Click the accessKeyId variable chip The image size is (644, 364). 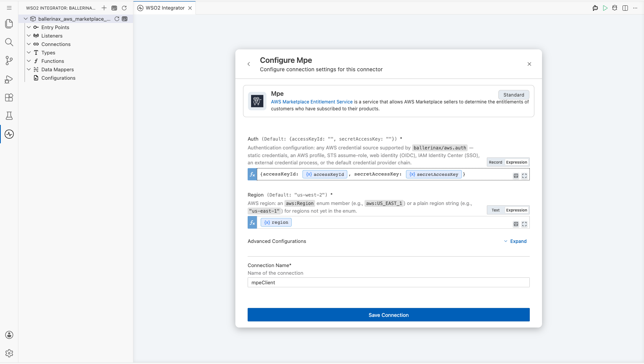click(x=325, y=174)
